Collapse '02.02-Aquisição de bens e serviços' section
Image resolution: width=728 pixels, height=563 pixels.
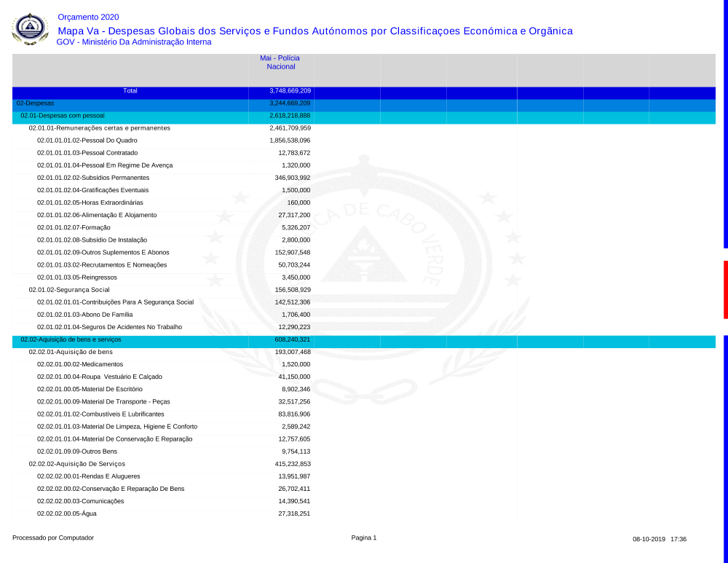coord(71,339)
